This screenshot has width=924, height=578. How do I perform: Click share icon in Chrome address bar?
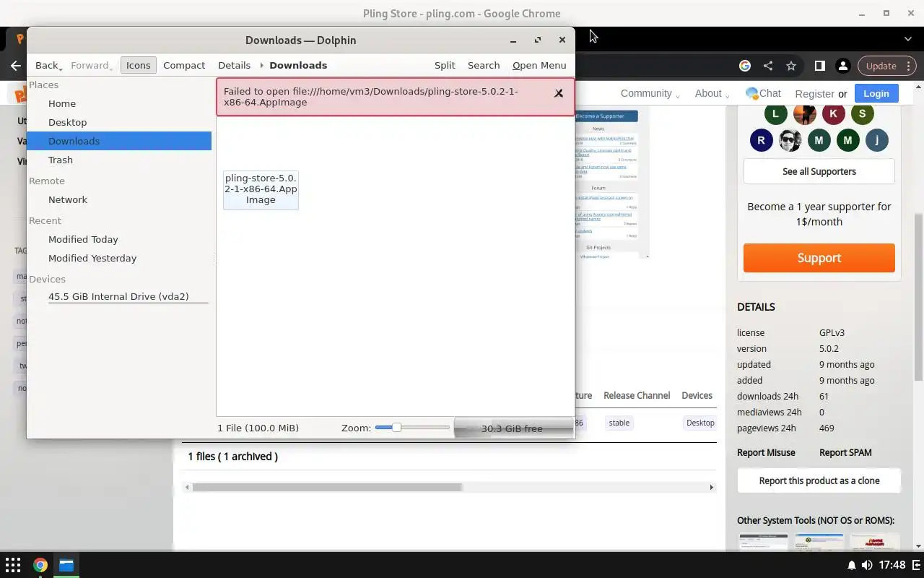pyautogui.click(x=768, y=66)
